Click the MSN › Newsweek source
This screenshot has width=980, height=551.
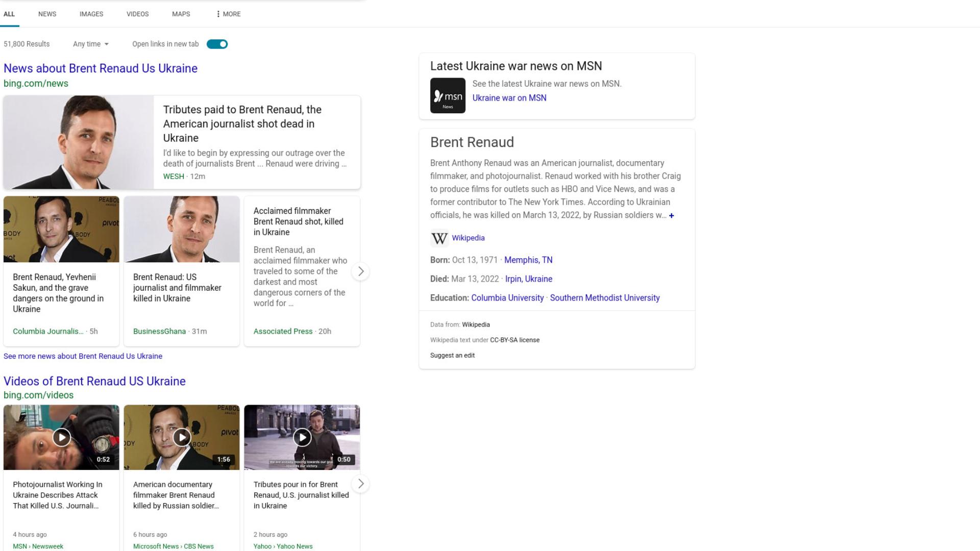[x=38, y=546]
